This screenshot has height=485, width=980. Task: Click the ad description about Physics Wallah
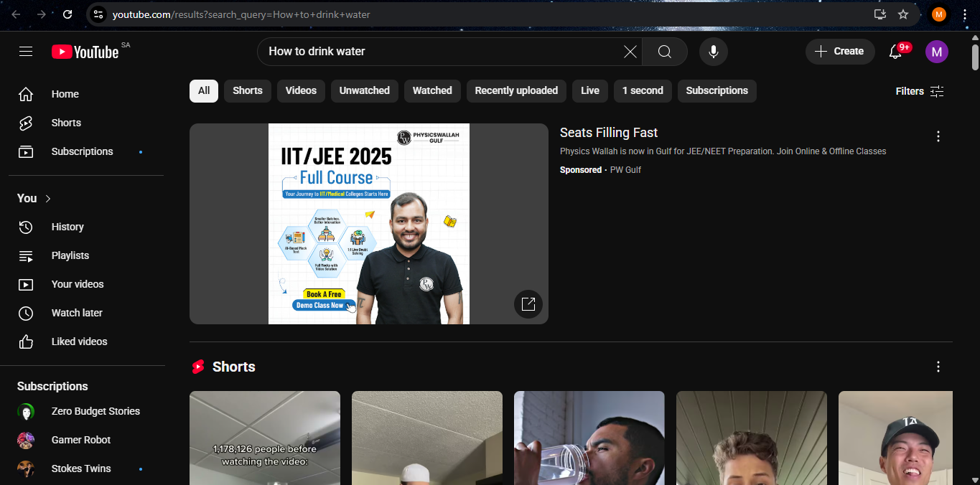tap(723, 151)
